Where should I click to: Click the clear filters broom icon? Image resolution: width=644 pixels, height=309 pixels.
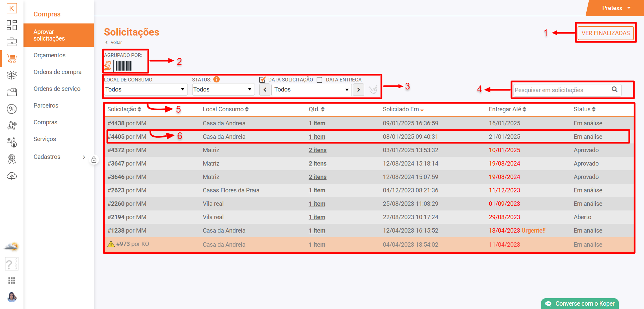373,90
